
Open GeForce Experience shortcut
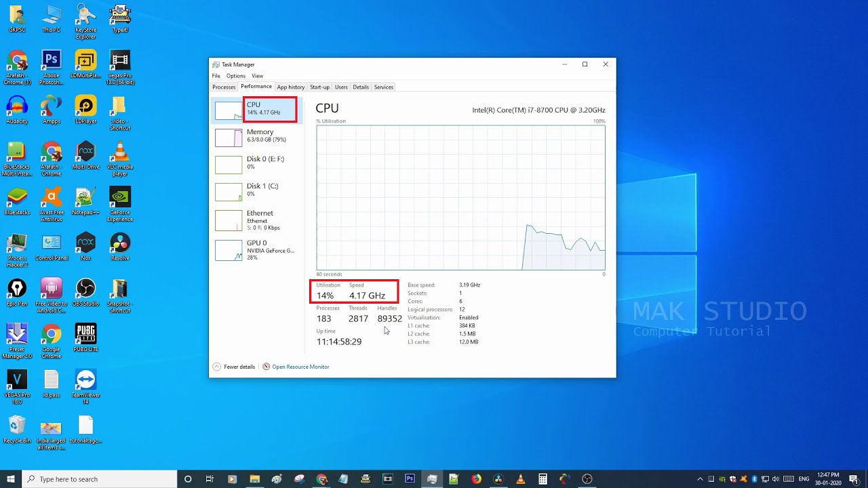[120, 204]
